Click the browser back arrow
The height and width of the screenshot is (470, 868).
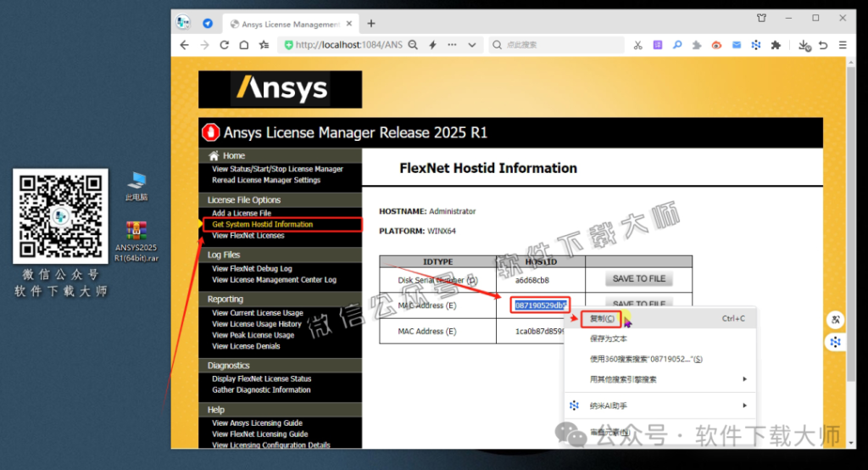click(x=184, y=45)
